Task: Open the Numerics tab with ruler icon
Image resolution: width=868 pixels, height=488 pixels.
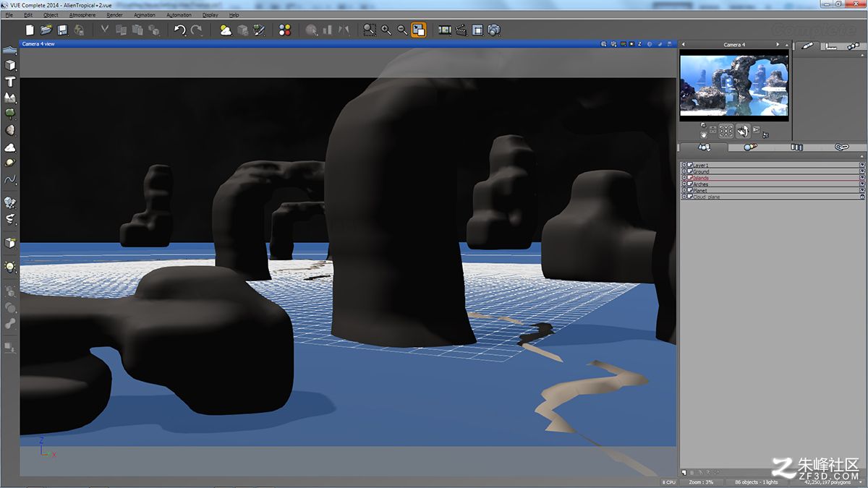Action: [831, 46]
